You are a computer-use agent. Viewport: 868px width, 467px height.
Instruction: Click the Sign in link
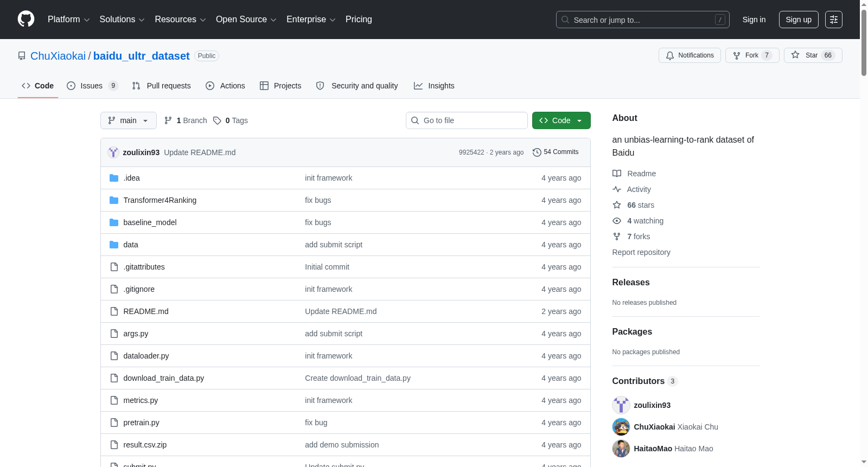(754, 20)
